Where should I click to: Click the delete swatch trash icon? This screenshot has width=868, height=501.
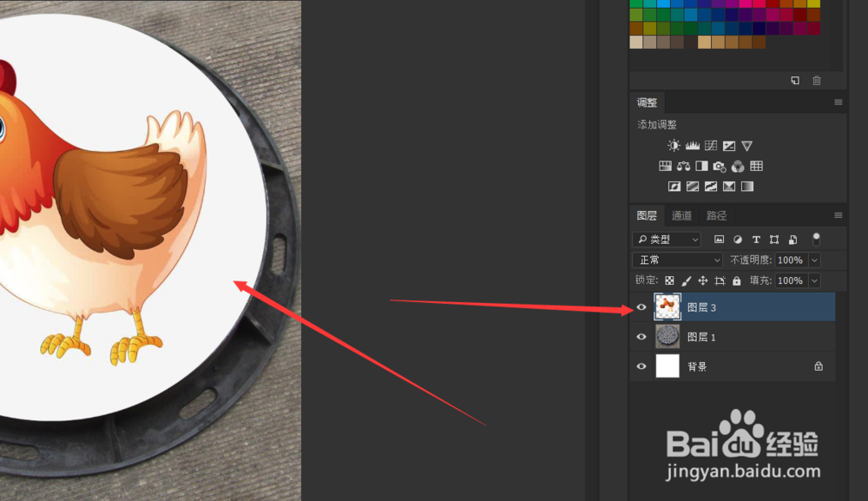(817, 80)
